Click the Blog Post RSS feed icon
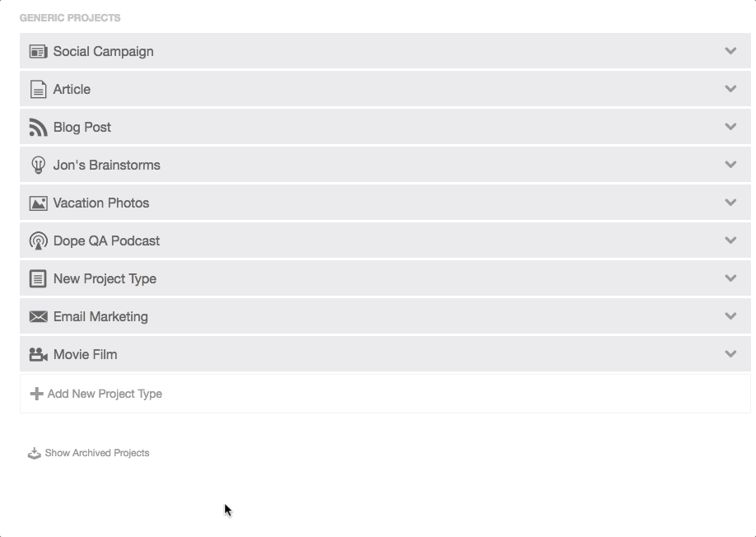 click(x=38, y=128)
